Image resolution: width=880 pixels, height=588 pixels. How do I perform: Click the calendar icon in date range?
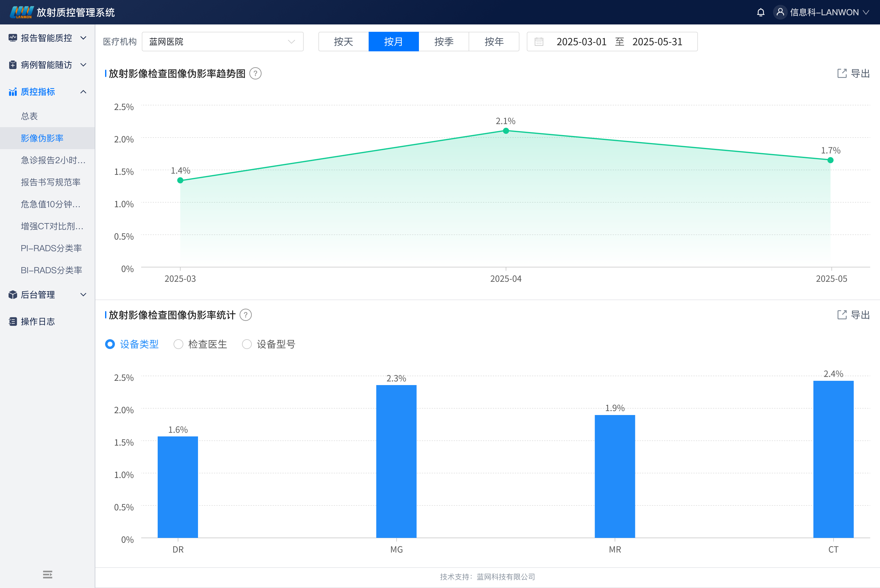[539, 42]
